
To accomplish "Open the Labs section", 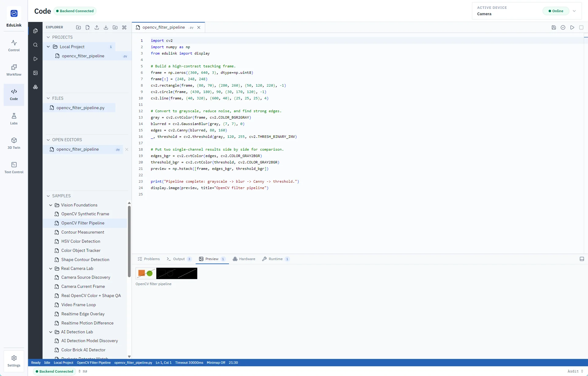I will (14, 119).
